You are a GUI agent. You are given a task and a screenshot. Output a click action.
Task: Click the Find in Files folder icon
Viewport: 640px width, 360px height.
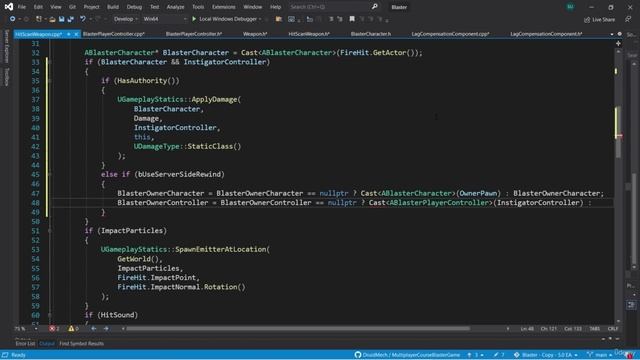click(279, 19)
